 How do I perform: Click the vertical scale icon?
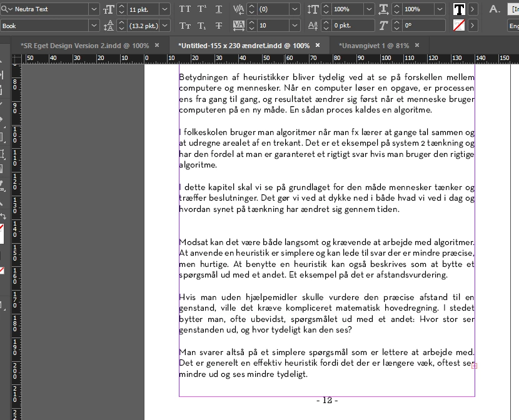[x=313, y=9]
